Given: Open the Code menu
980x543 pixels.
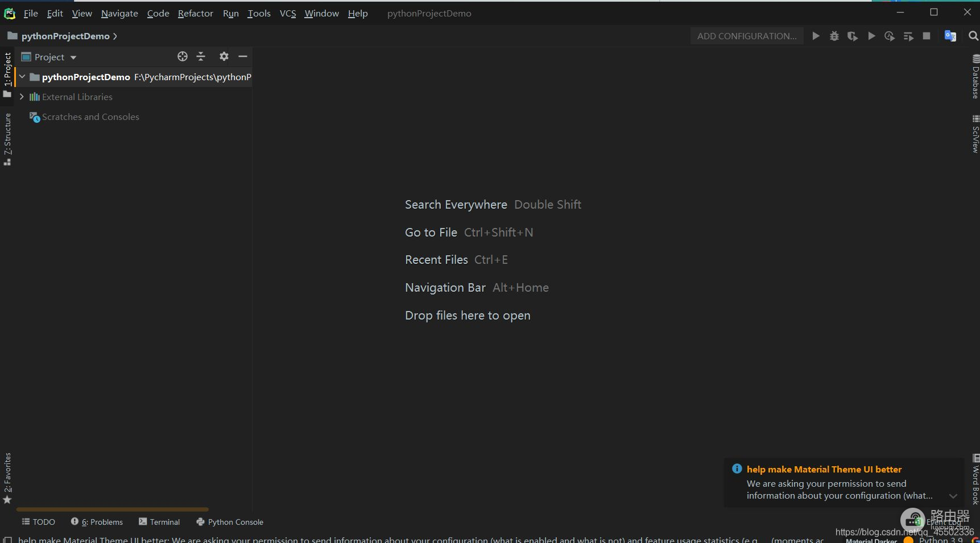Looking at the screenshot, I should click(158, 13).
